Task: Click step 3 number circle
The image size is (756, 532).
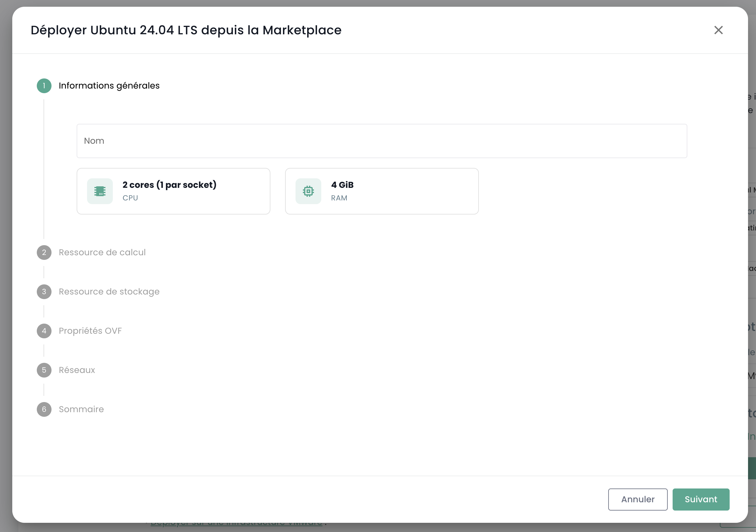Action: click(x=44, y=292)
